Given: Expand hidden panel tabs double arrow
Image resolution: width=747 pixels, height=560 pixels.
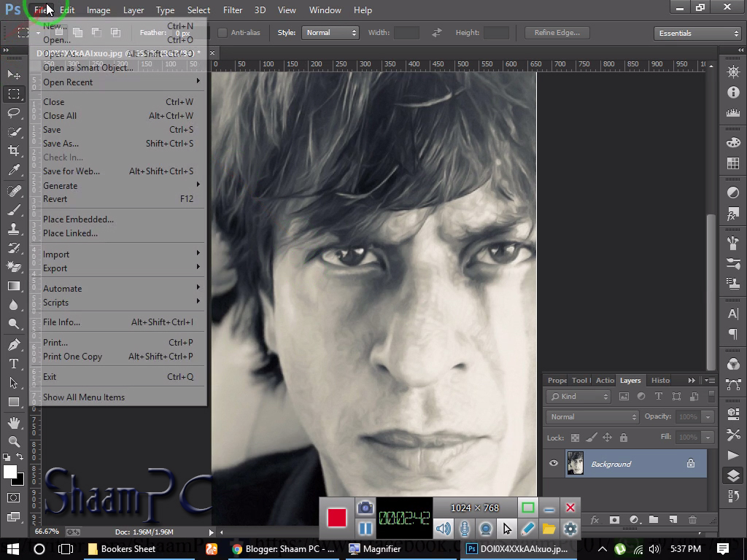Looking at the screenshot, I should tap(692, 380).
